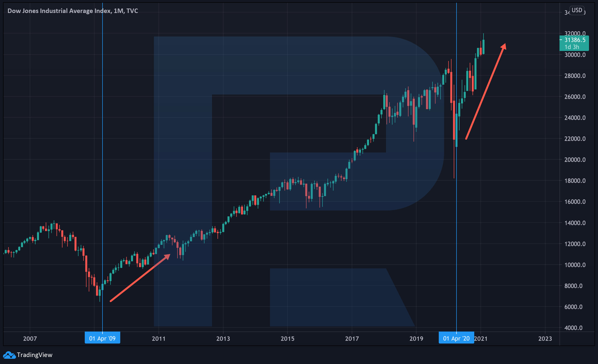Click the 2007 time axis label

(30, 339)
